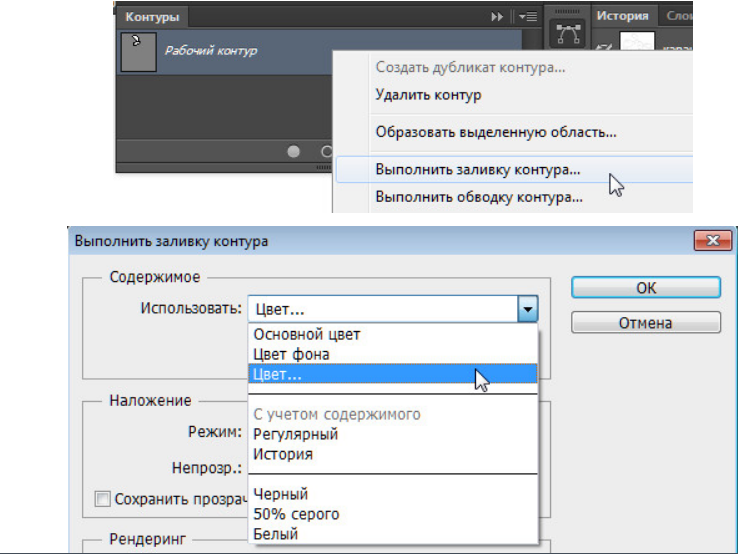Pick Цвет фона option in list
The width and height of the screenshot is (738, 554).
(291, 354)
